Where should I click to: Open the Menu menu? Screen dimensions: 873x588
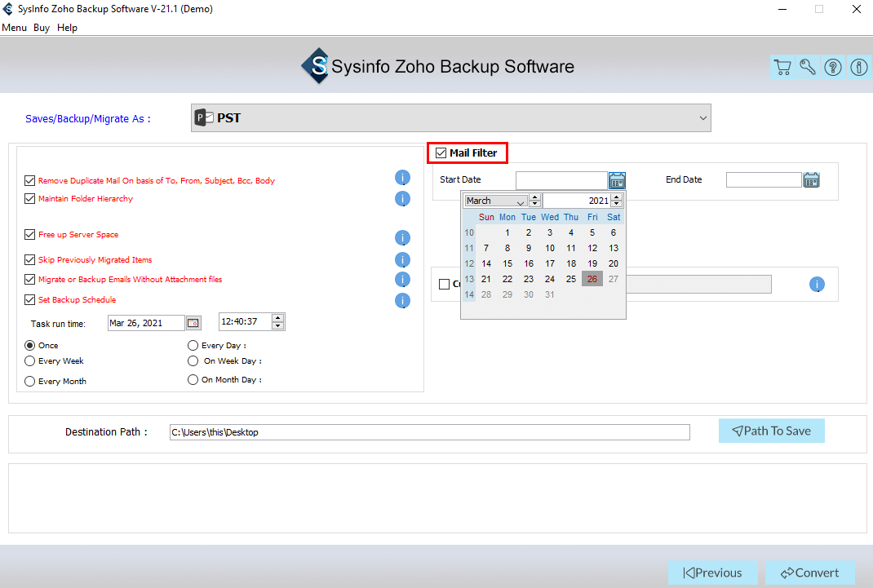click(14, 28)
